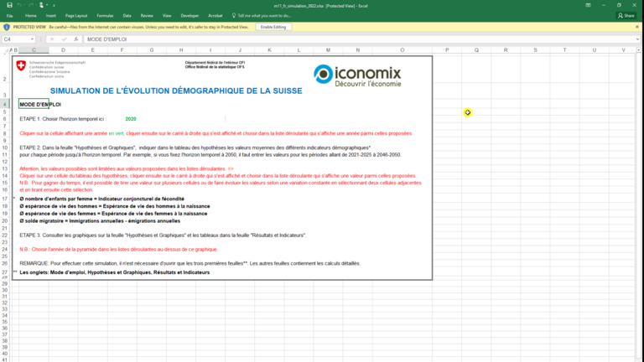Select column D header
The width and height of the screenshot is (644, 362).
63,50
